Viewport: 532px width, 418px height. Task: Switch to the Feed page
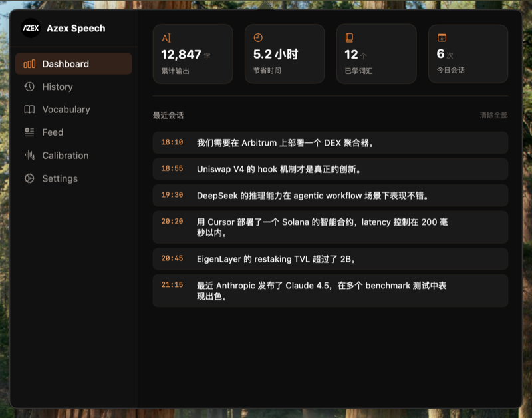(74, 132)
